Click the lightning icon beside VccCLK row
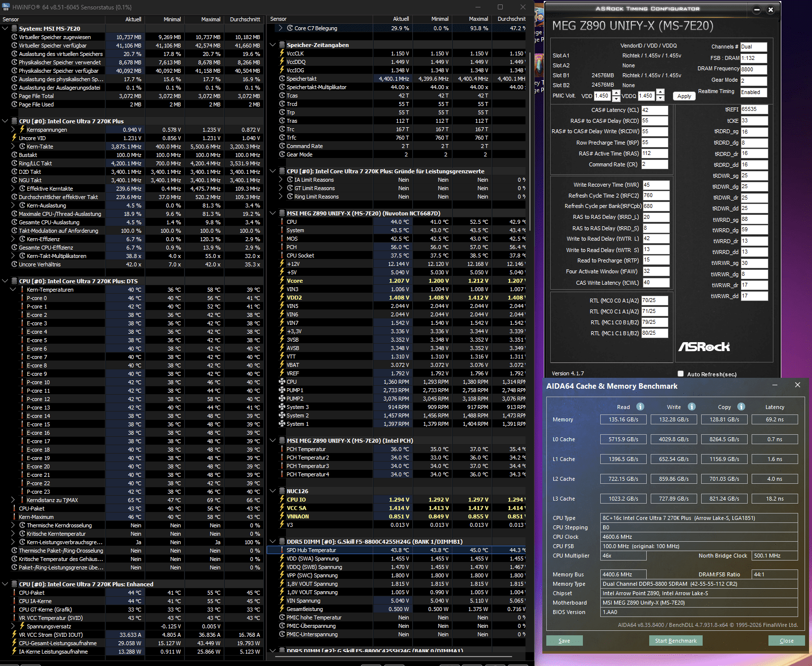The width and height of the screenshot is (812, 666). (282, 53)
